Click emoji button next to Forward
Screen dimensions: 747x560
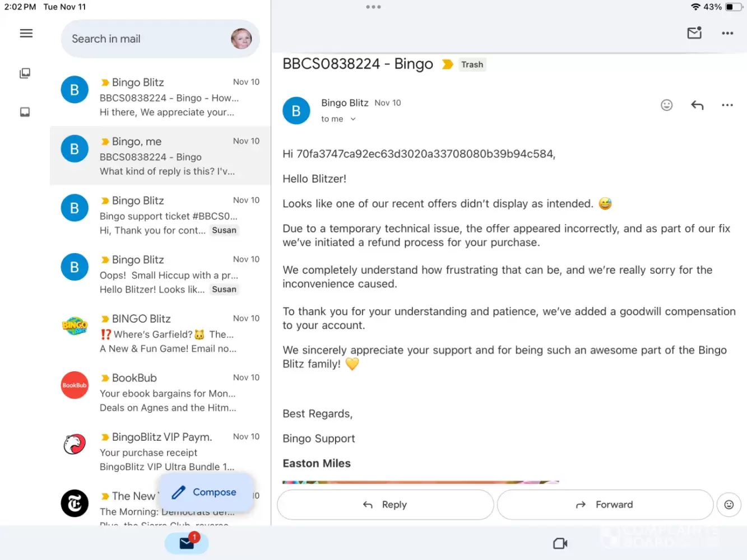pyautogui.click(x=729, y=505)
